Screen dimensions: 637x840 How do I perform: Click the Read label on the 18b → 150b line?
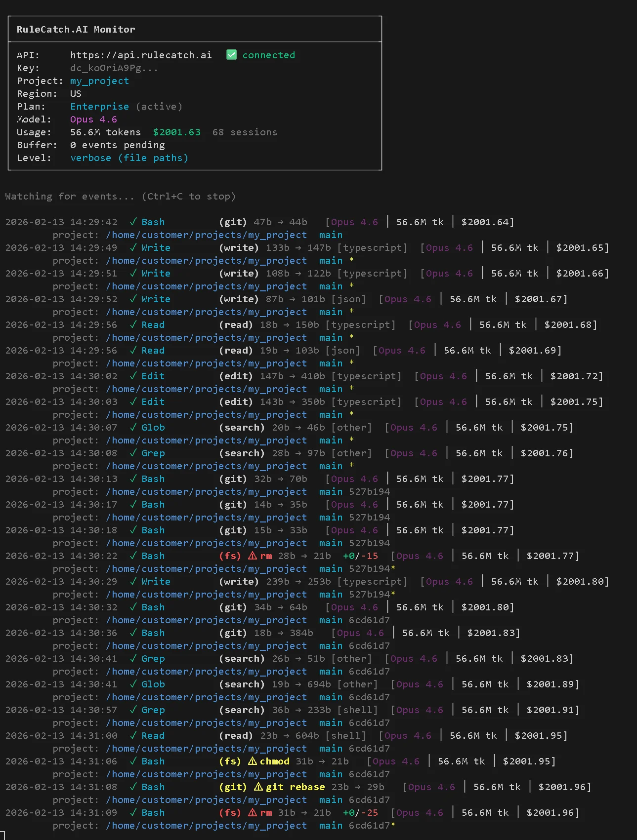pos(153,324)
